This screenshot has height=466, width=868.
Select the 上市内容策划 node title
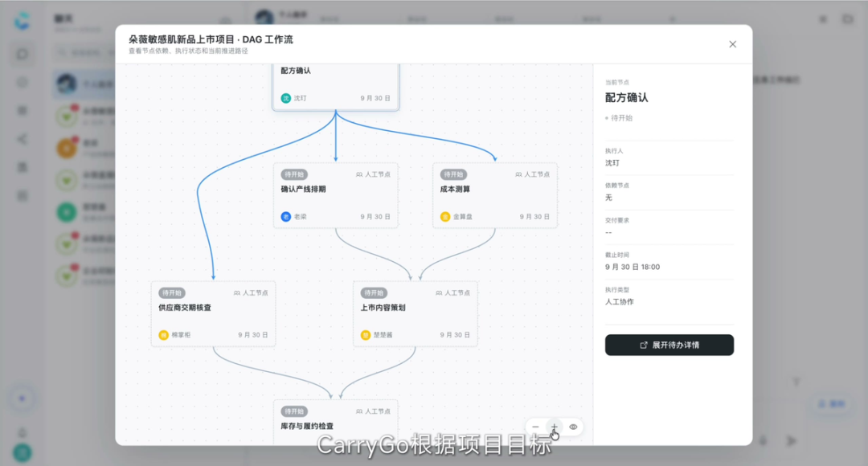click(383, 308)
